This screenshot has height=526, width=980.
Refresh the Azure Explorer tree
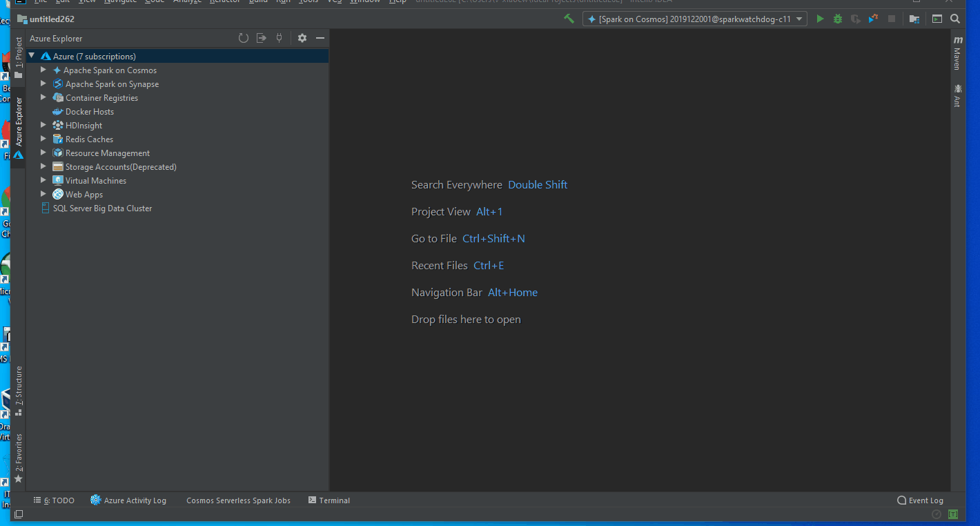243,38
